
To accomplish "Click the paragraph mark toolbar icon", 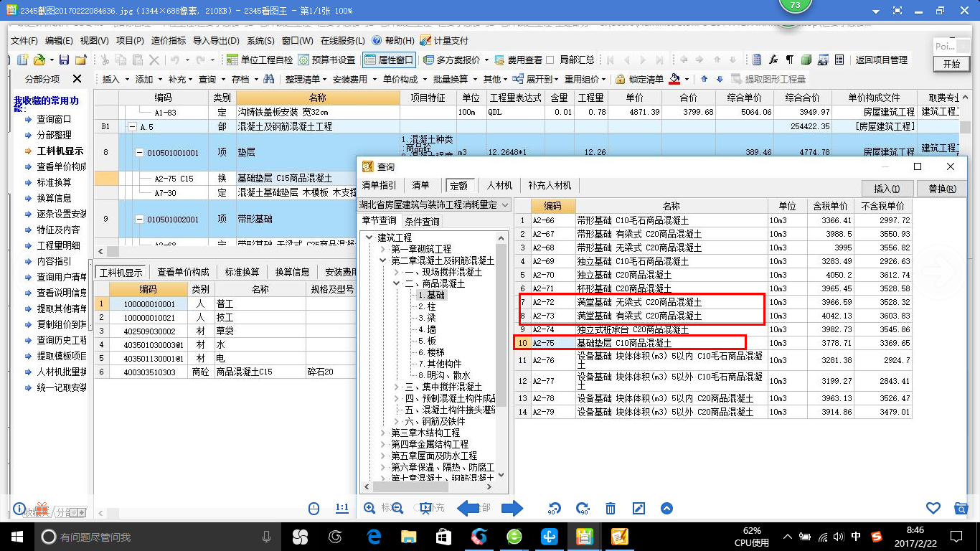I will click(790, 60).
